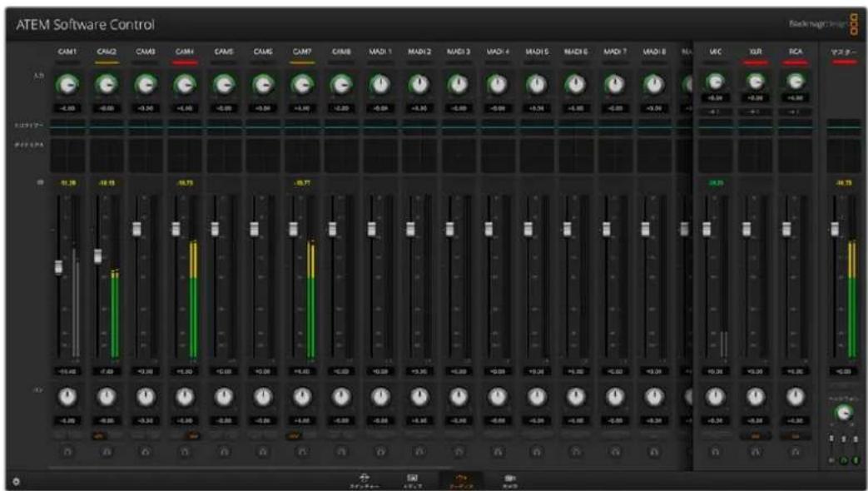Solo CAM7 with its headphone icon
This screenshot has height=491, width=868.
[x=302, y=452]
